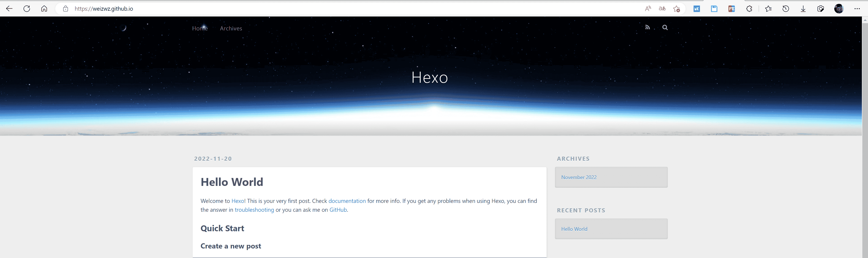The image size is (868, 258).
Task: Open Settings and more menu
Action: pyautogui.click(x=857, y=9)
